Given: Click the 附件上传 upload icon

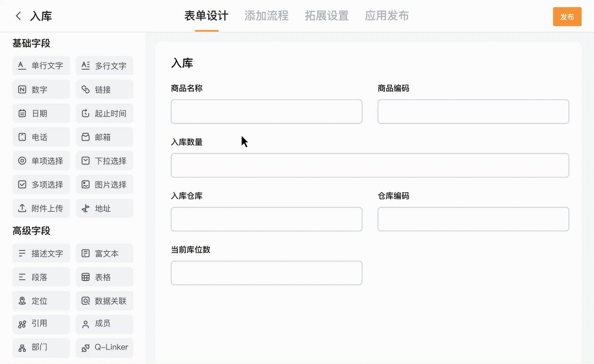Looking at the screenshot, I should tap(22, 208).
